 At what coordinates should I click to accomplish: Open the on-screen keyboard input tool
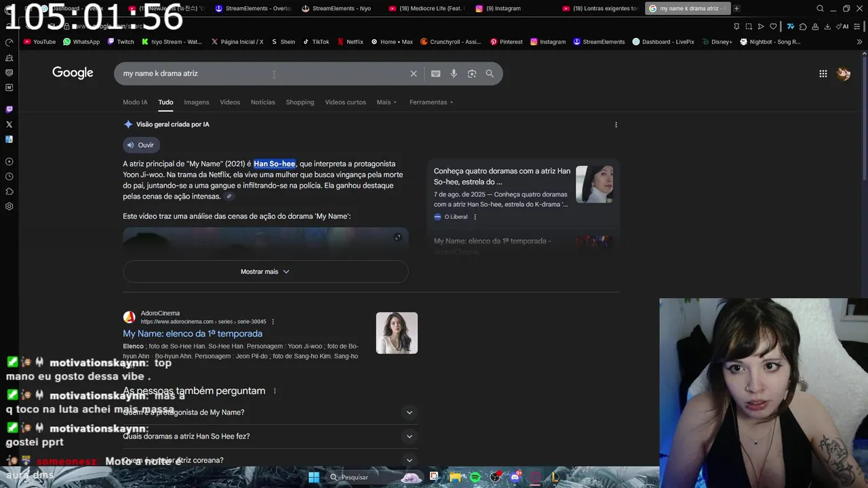point(435,74)
